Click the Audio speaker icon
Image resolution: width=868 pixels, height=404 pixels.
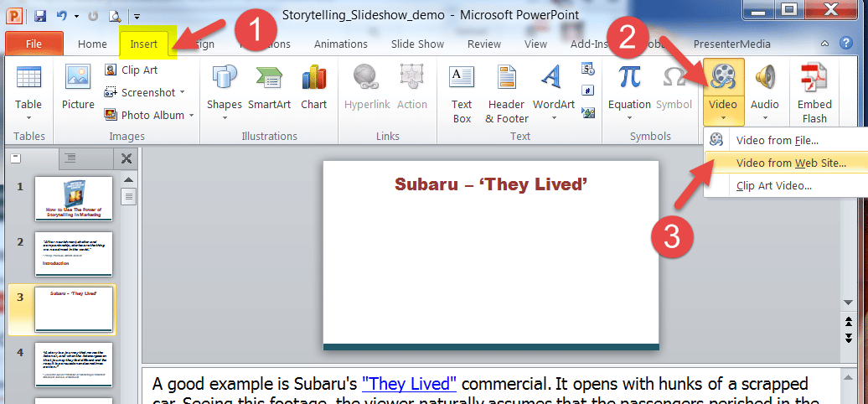point(764,77)
